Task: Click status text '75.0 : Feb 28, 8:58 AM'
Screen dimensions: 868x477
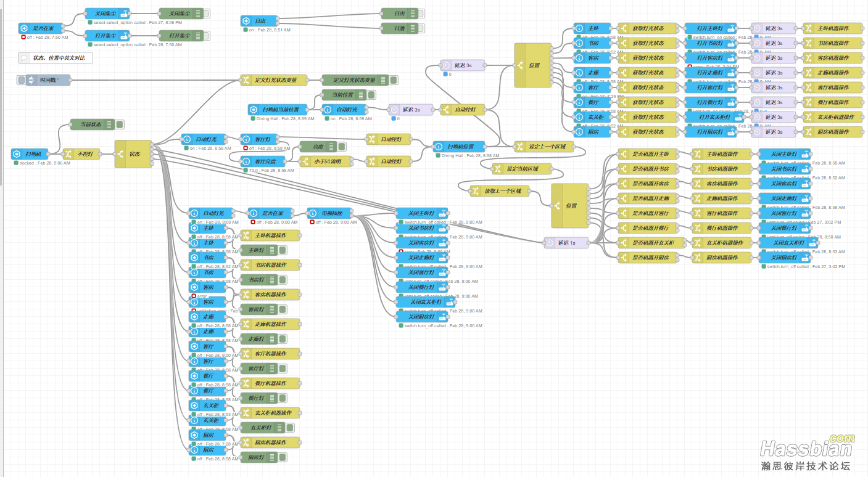Action: [x=271, y=170]
